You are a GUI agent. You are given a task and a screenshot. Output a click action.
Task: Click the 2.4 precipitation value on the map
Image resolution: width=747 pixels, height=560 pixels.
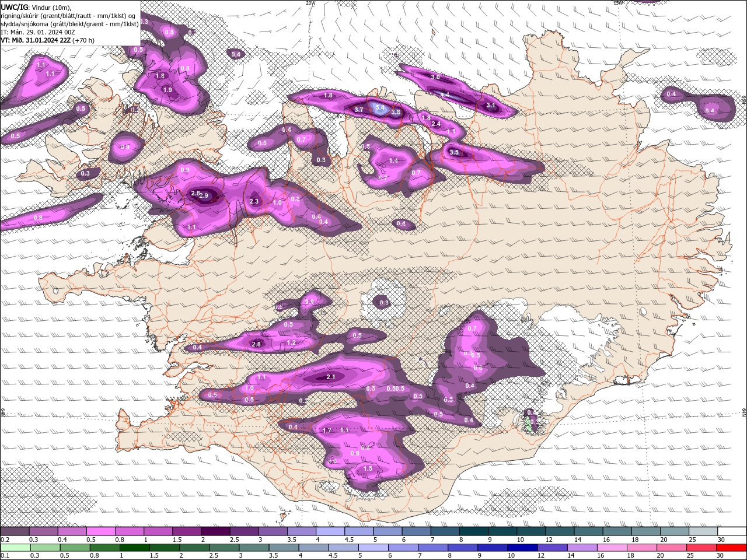[436, 124]
